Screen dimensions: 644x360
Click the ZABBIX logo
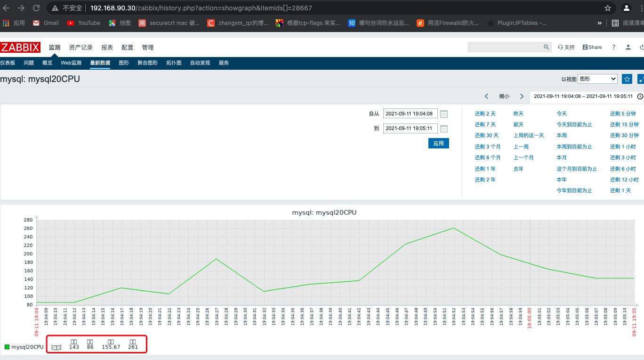coord(20,47)
